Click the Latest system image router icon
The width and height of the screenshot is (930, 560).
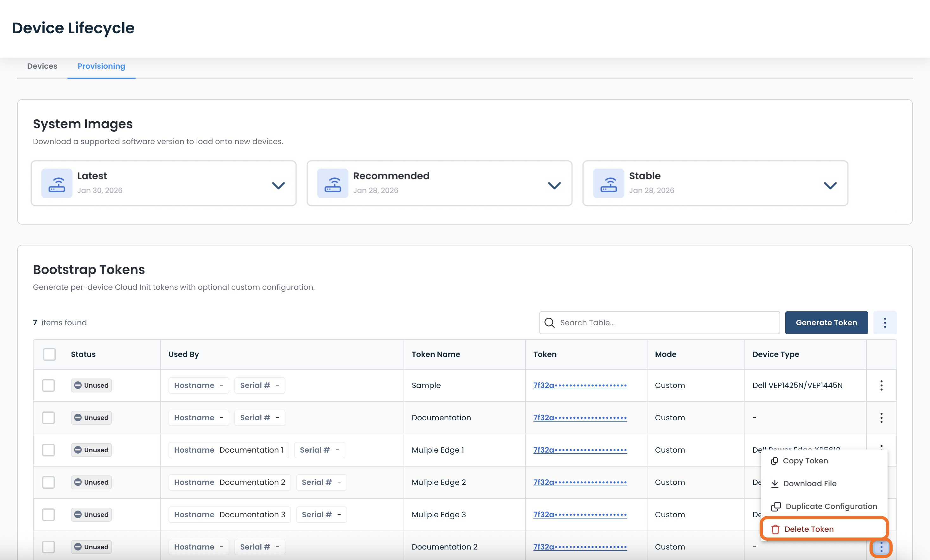click(57, 183)
